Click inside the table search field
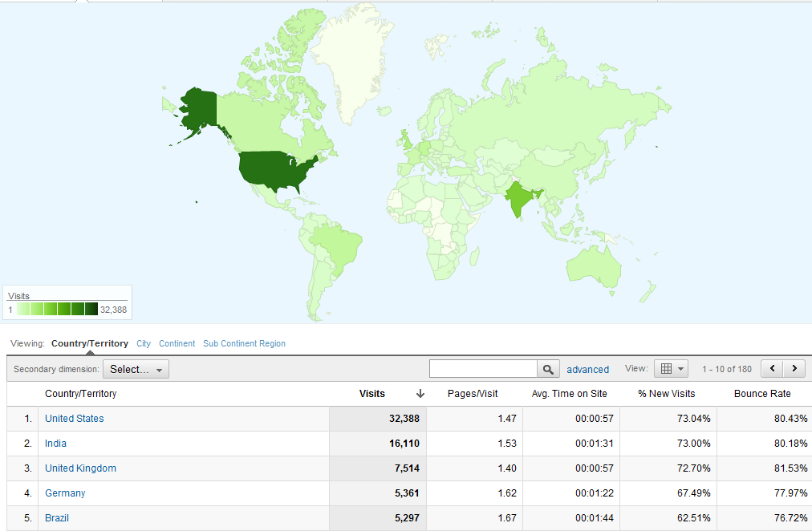The width and height of the screenshot is (812, 531). coord(483,369)
